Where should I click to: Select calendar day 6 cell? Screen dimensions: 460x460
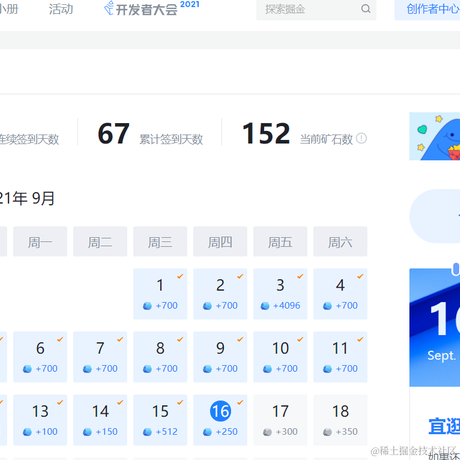click(x=40, y=357)
